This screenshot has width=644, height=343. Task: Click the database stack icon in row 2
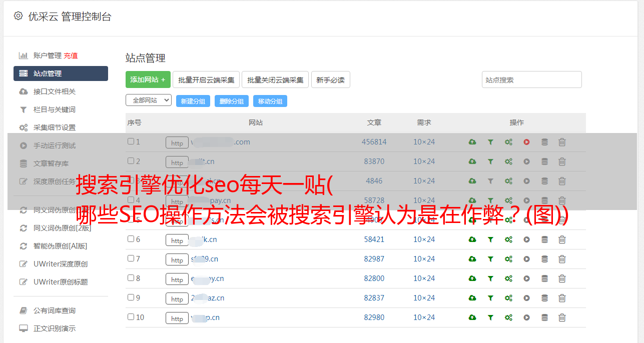coord(544,161)
